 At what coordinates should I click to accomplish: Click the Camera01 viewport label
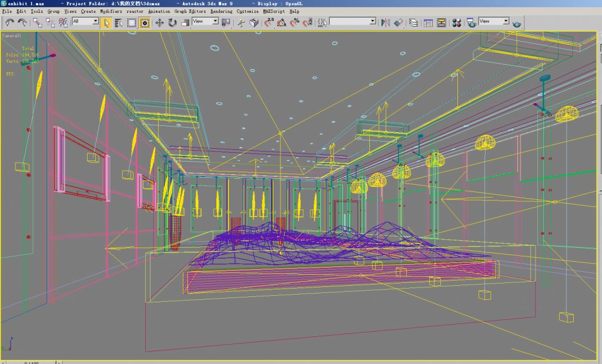pos(11,35)
